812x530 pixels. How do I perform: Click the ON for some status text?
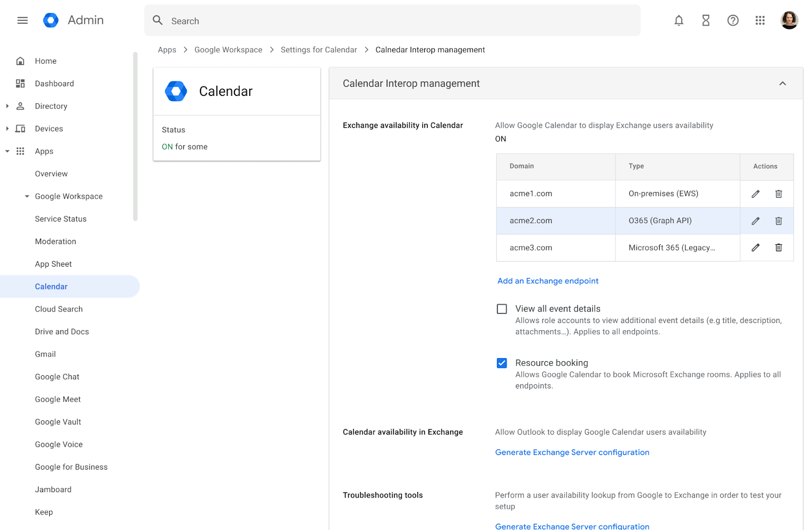coord(185,147)
